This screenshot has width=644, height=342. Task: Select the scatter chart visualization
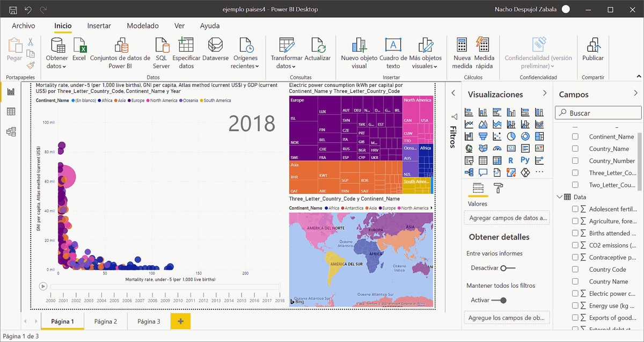point(497,136)
